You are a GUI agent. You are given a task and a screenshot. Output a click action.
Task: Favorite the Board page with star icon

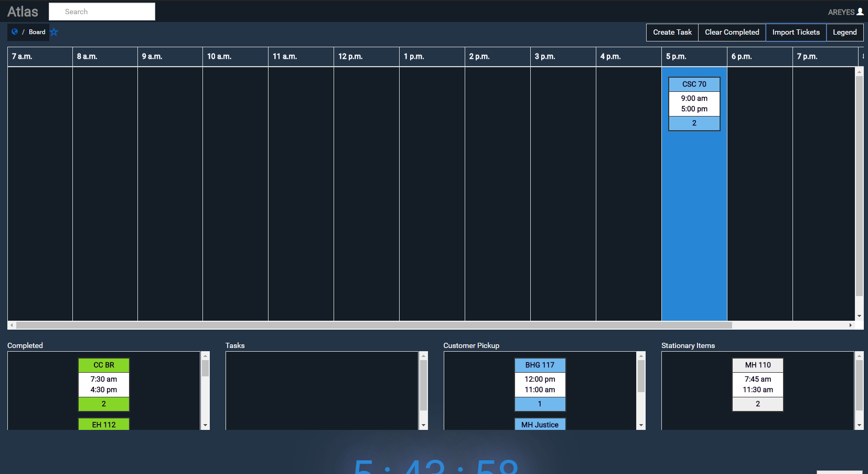coord(54,32)
